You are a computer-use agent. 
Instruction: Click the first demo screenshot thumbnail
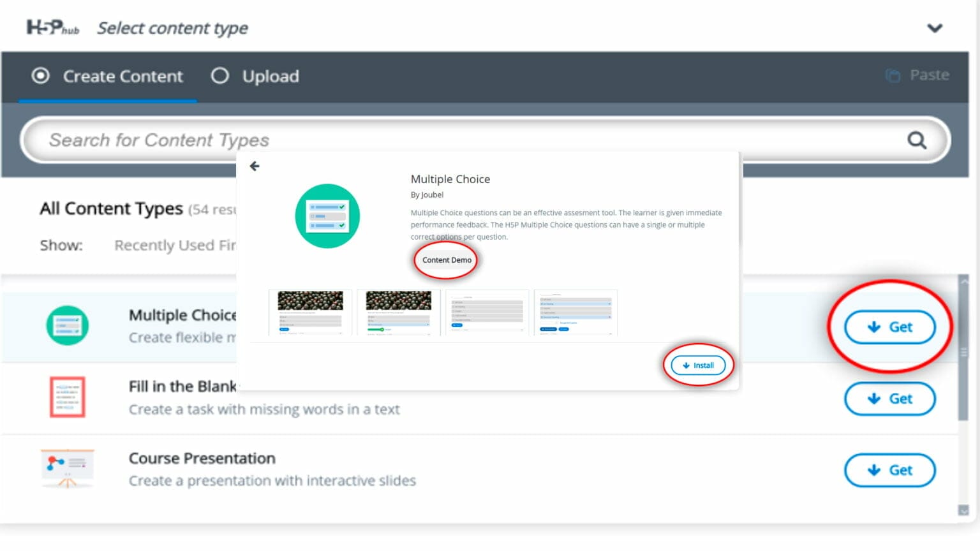click(311, 312)
